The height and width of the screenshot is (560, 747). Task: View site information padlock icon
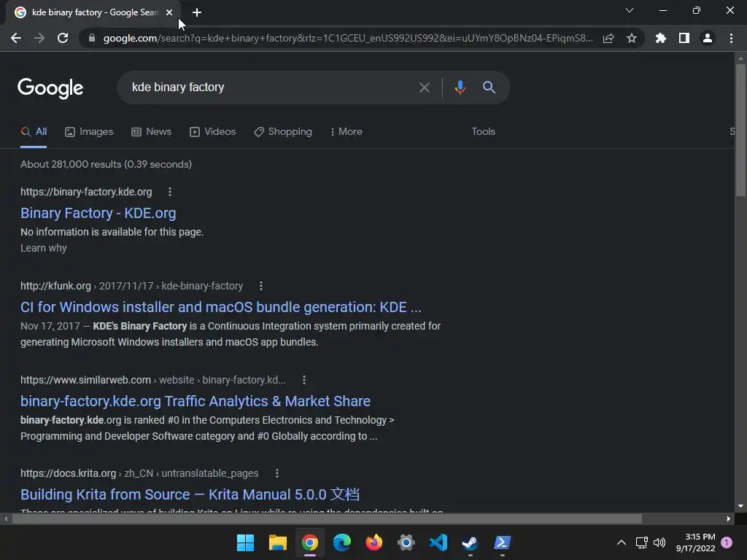[x=92, y=38]
